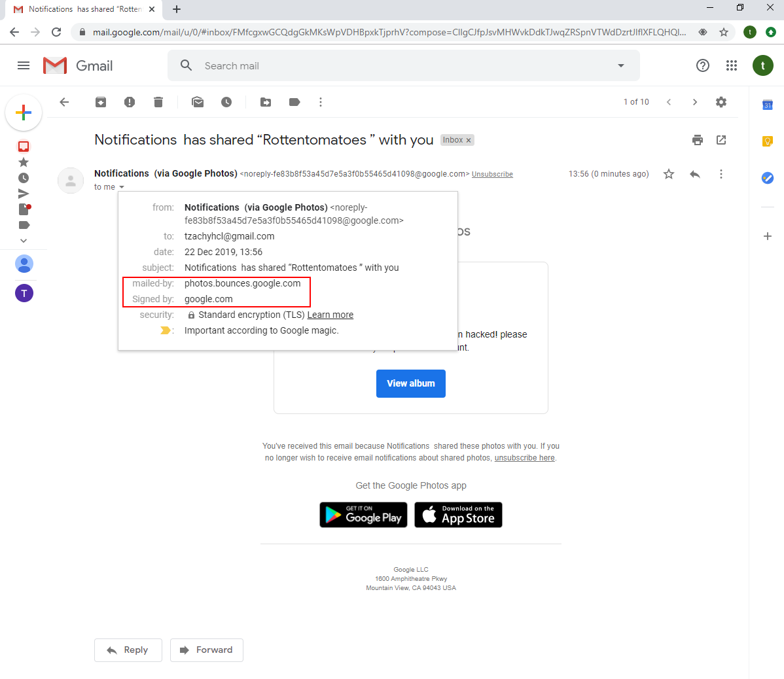Mark the email as unread

(x=198, y=102)
